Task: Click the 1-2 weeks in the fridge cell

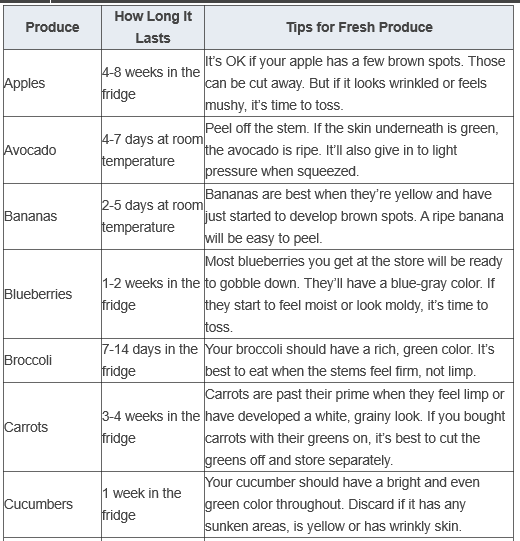Action: (x=153, y=294)
